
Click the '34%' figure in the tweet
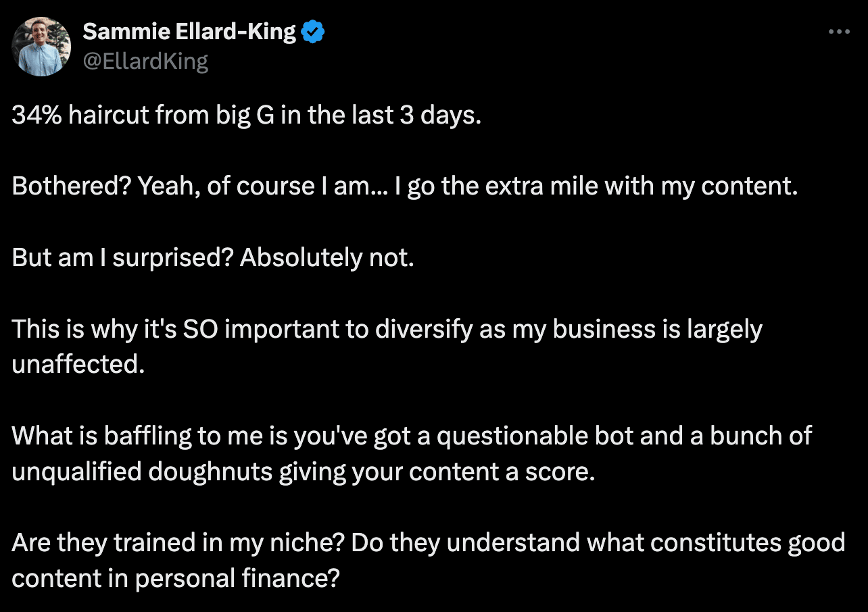click(37, 116)
